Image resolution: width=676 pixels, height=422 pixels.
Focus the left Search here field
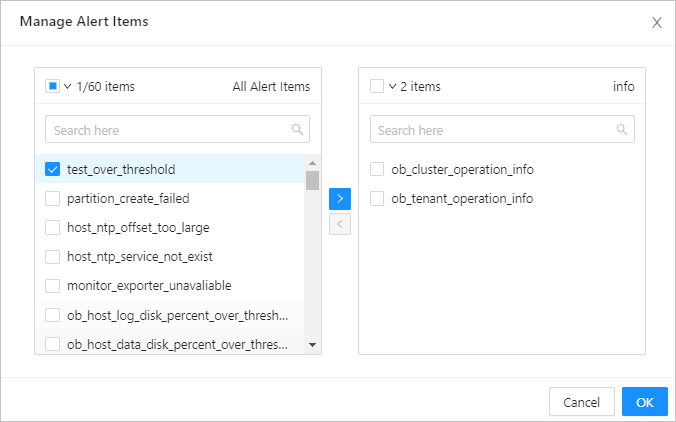click(x=170, y=130)
